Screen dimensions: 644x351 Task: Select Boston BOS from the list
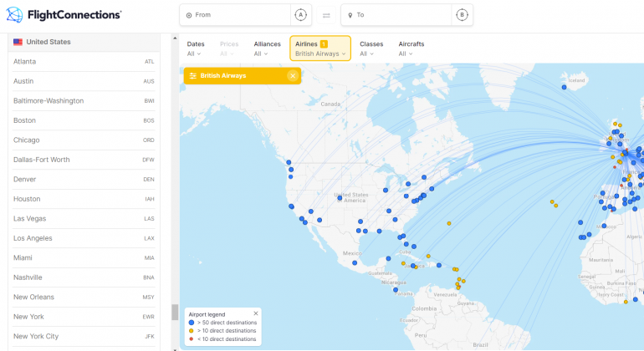click(x=84, y=120)
